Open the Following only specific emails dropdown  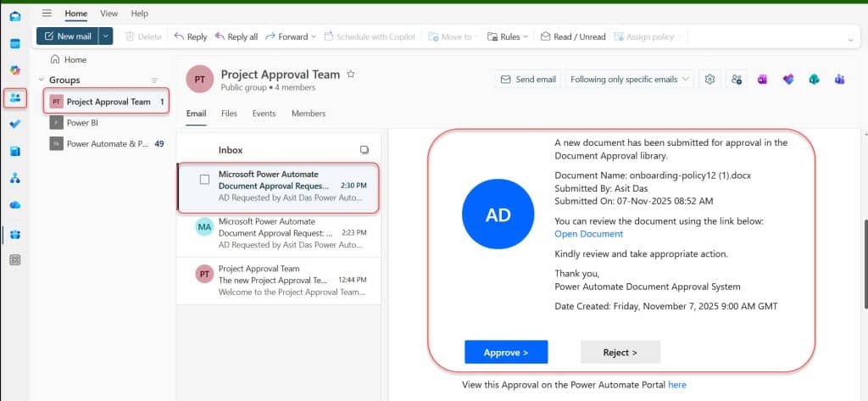pos(630,79)
